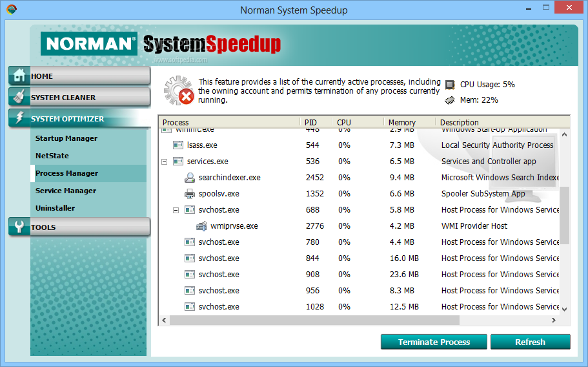This screenshot has width=588, height=367.
Task: Click 'WMI Provider Host' description
Action: tap(474, 226)
